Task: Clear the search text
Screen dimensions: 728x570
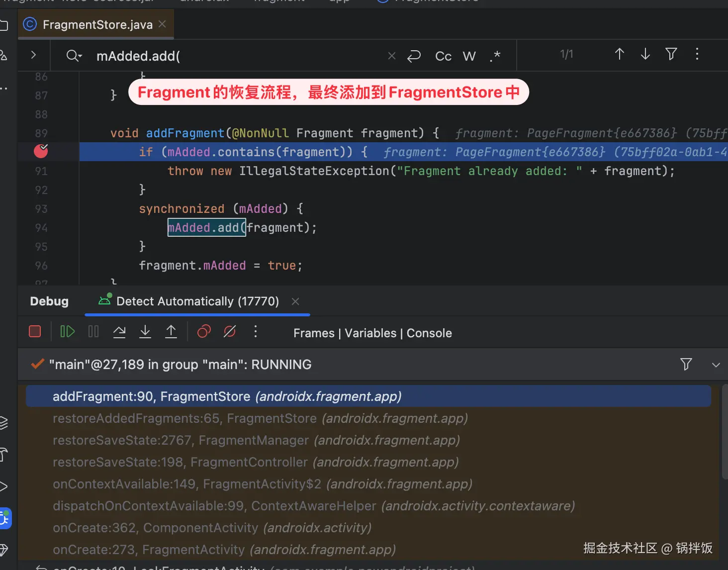Action: [392, 56]
